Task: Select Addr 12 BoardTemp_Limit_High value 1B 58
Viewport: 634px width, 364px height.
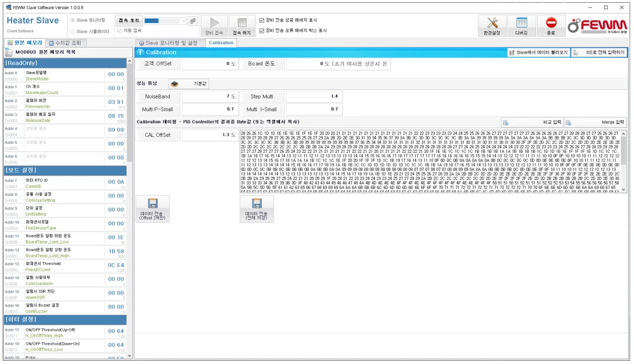Action: [x=116, y=251]
